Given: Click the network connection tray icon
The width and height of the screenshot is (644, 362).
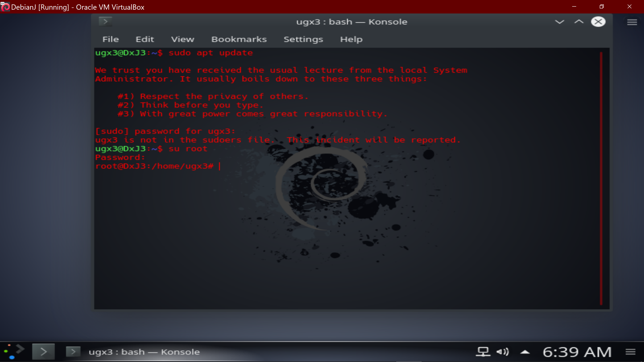Looking at the screenshot, I should tap(483, 352).
